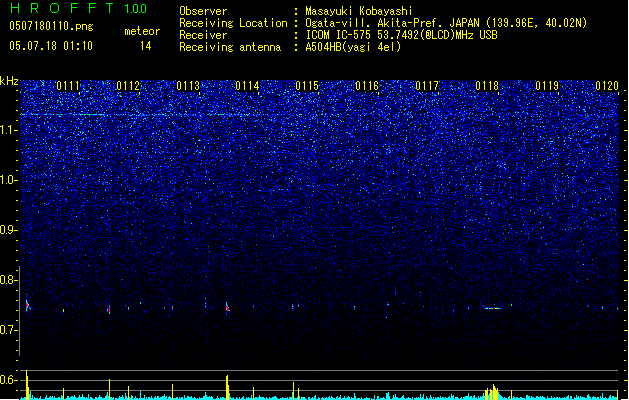
Task: Click the 'Receiving Location' field label
Action: coord(233,23)
